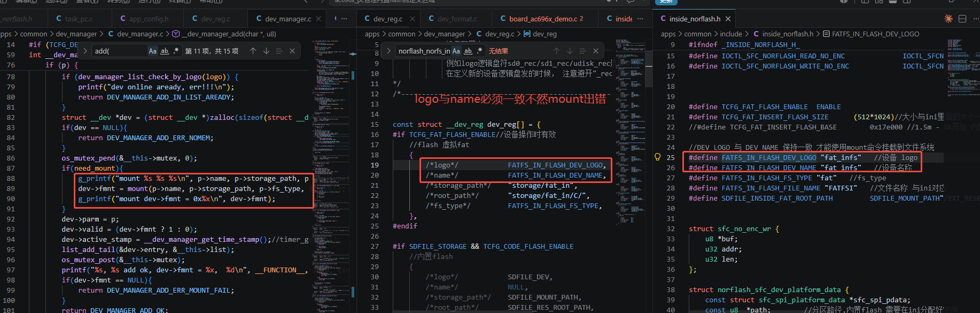980x313 pixels.
Task: Open dev_manager.c file breadcrumb in left editor
Action: pyautogui.click(x=136, y=34)
